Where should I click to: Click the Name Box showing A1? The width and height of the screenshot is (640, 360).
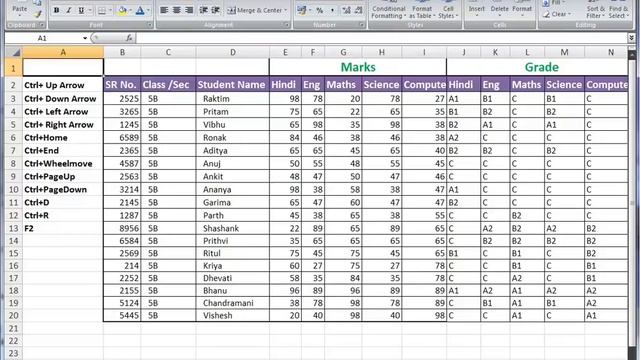43,38
